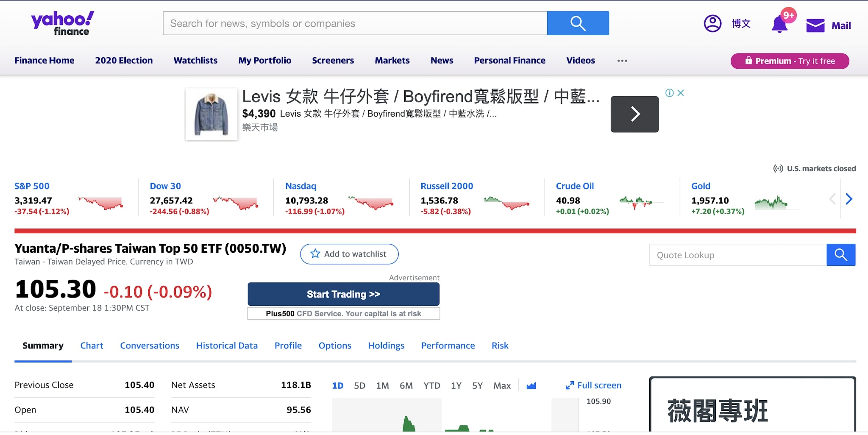The image size is (868, 435).
Task: Click the Yahoo Finance logo
Action: [x=63, y=23]
